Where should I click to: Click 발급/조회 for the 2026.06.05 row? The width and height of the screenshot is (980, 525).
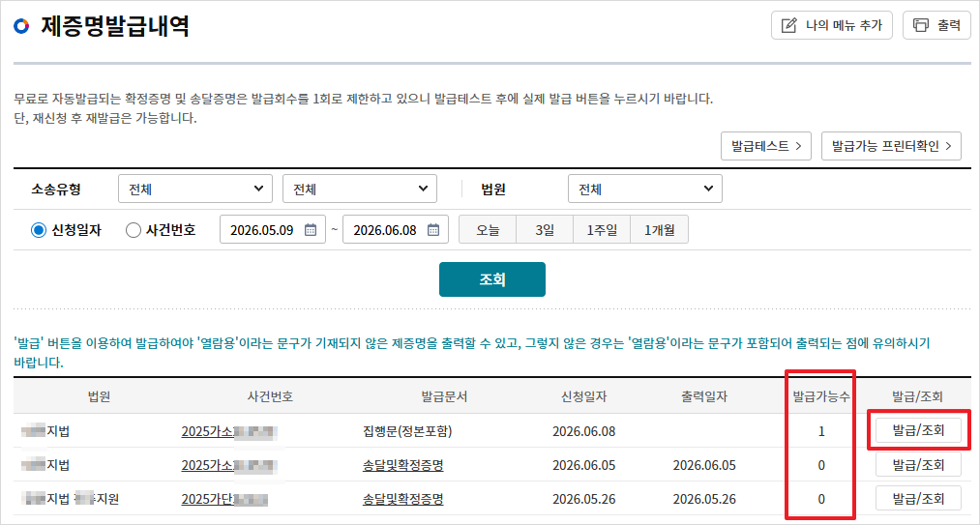(918, 464)
